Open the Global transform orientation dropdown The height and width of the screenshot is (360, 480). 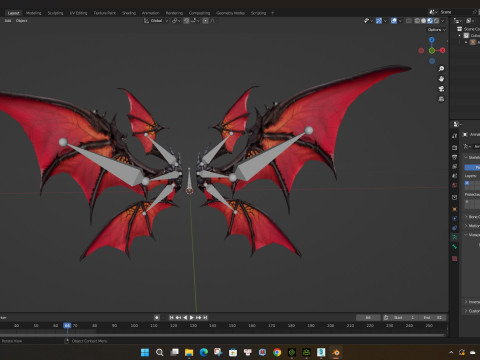pyautogui.click(x=156, y=21)
